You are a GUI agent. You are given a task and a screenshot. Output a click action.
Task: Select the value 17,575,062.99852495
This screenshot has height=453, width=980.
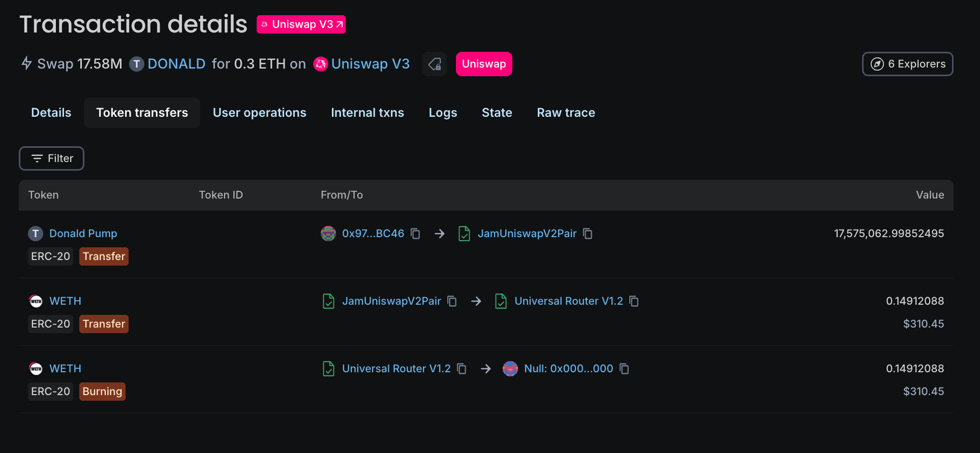[889, 234]
